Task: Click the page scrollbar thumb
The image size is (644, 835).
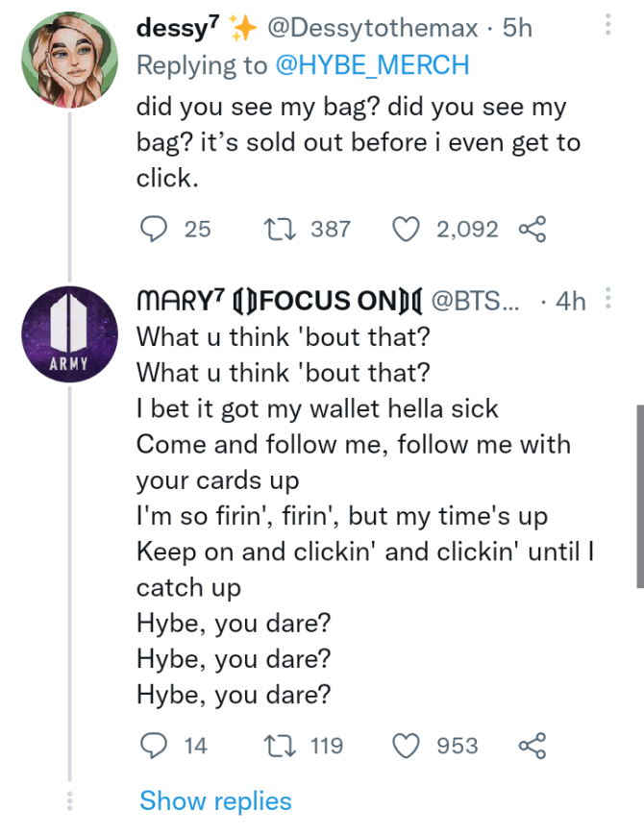Action: pyautogui.click(x=638, y=495)
